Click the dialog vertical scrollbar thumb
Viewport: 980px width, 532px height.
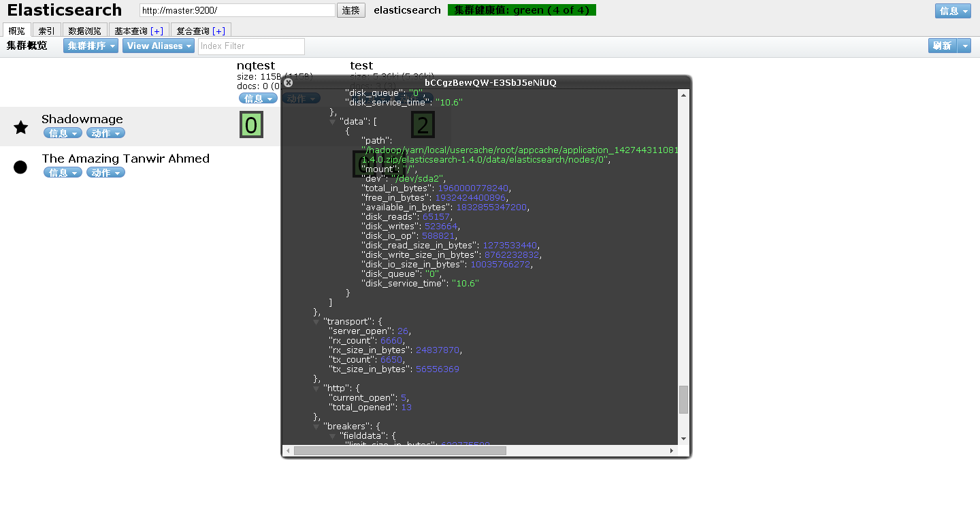tap(684, 399)
